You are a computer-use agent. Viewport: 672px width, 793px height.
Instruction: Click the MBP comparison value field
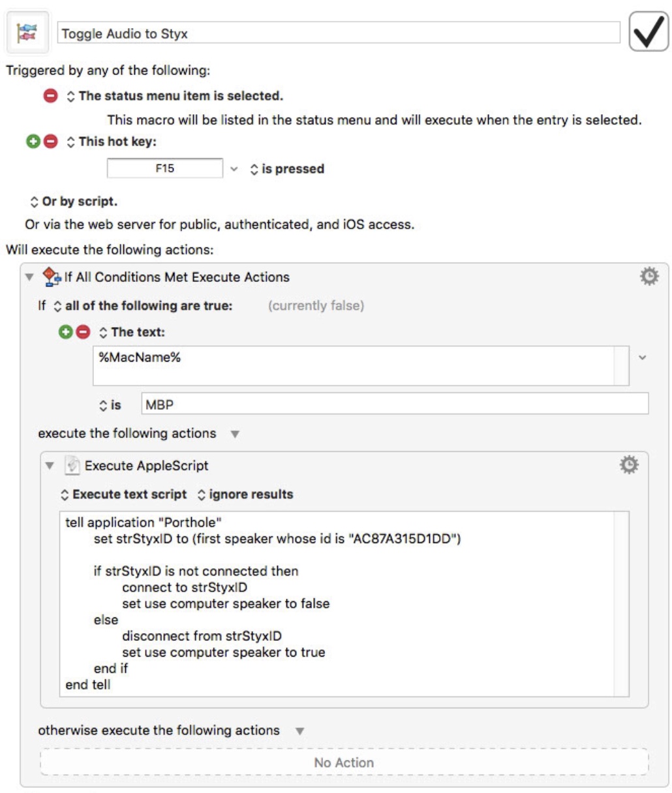point(395,404)
